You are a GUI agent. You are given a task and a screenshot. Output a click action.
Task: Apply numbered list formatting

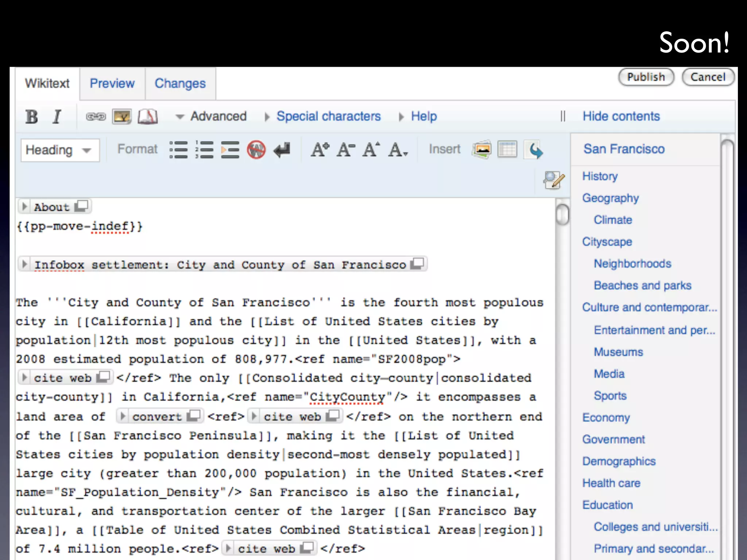pyautogui.click(x=204, y=150)
